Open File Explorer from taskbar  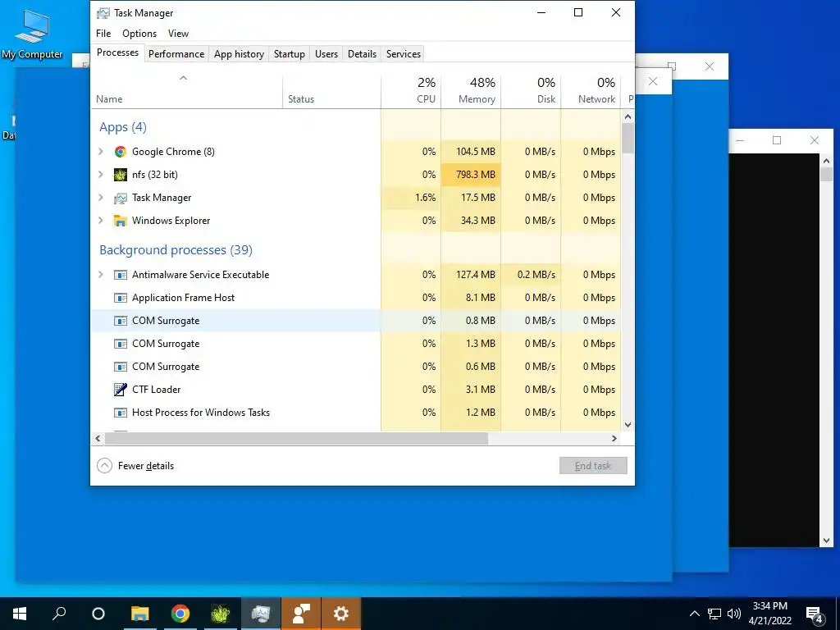click(140, 614)
